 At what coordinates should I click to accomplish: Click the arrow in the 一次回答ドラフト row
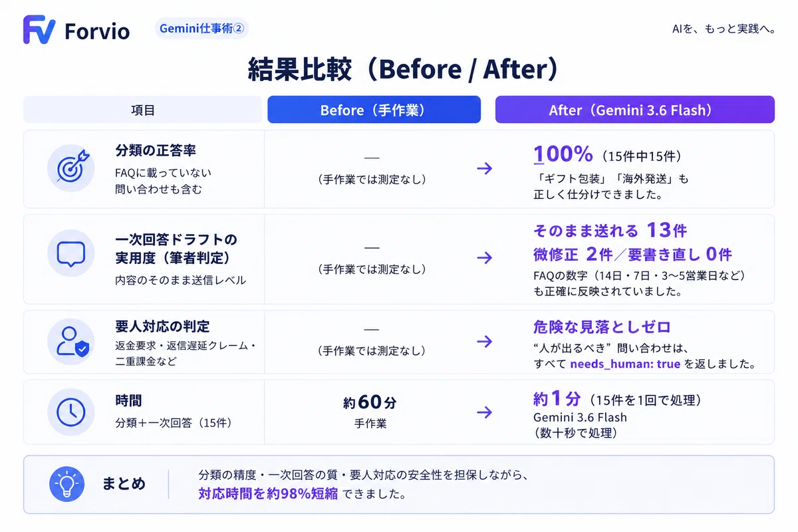tap(485, 257)
